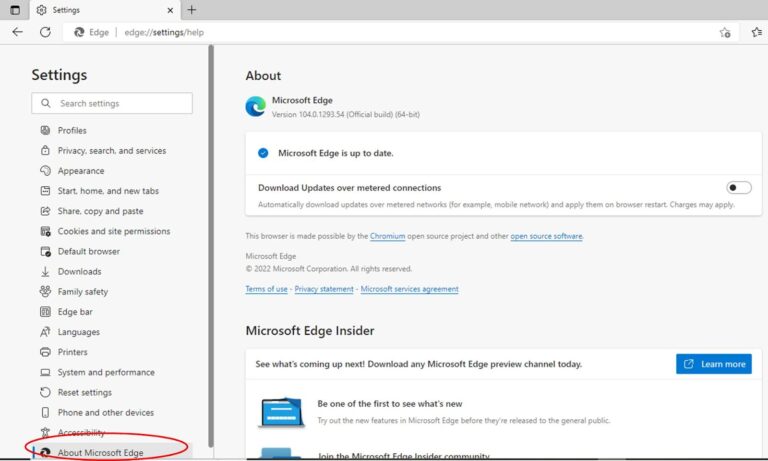Click the Learn more button
The height and width of the screenshot is (461, 768).
coord(714,364)
